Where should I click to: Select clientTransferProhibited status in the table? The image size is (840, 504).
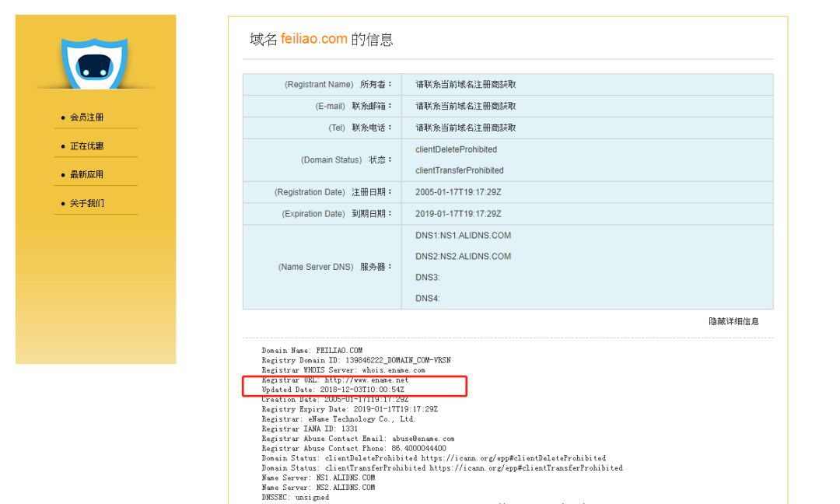[x=459, y=170]
